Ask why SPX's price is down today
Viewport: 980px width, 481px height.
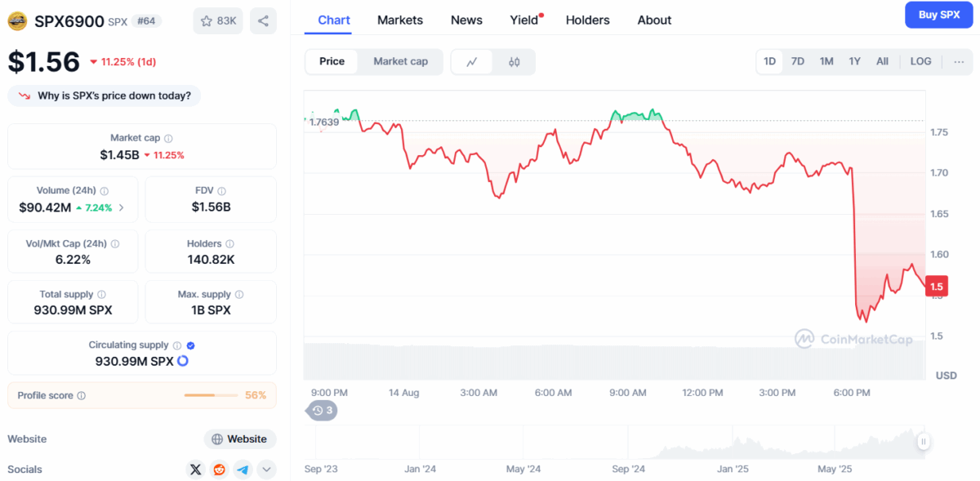click(x=104, y=96)
